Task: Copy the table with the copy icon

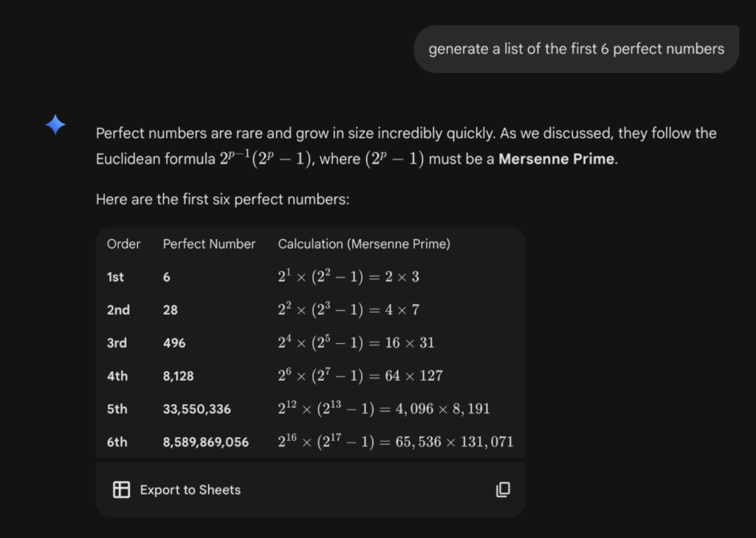Action: (503, 489)
